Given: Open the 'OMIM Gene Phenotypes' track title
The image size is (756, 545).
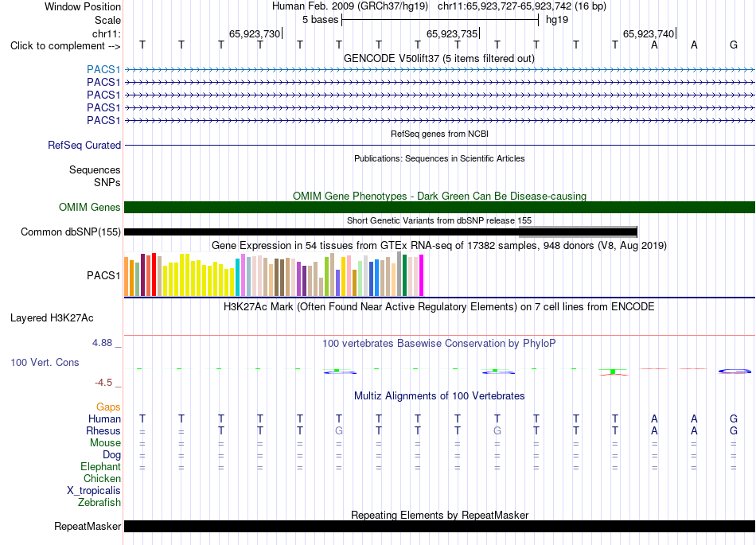Looking at the screenshot, I should [439, 197].
